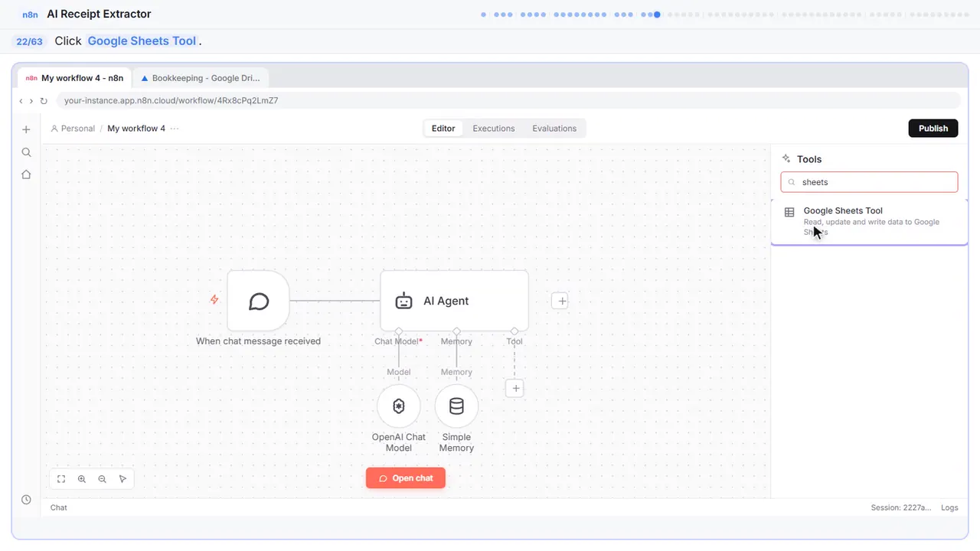
Task: Select the Simple Memory node
Action: pyautogui.click(x=456, y=406)
